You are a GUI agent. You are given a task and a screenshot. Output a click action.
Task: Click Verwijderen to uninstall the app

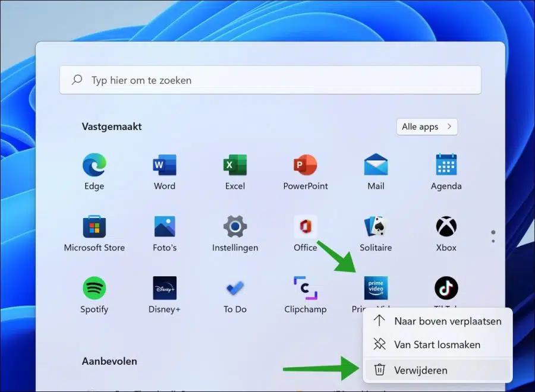click(x=438, y=370)
